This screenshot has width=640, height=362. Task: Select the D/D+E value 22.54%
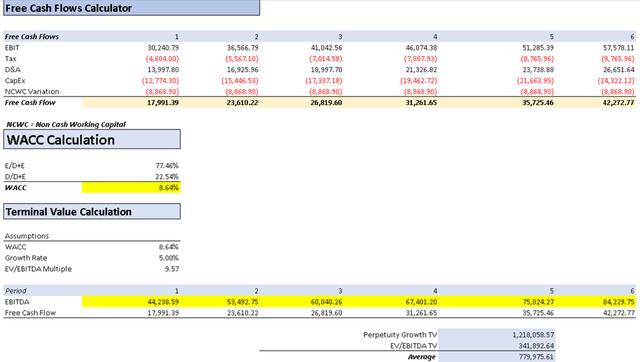(x=167, y=177)
